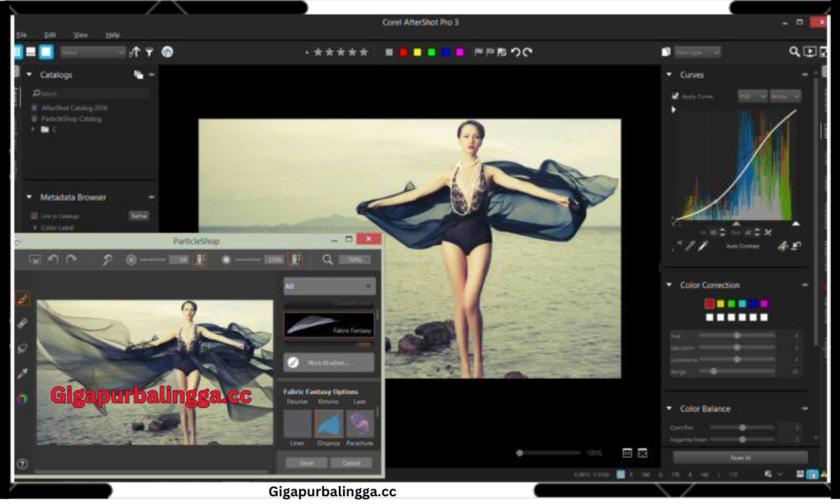The width and height of the screenshot is (840, 504).
Task: Open the RGB channel dropdown
Action: 752,96
